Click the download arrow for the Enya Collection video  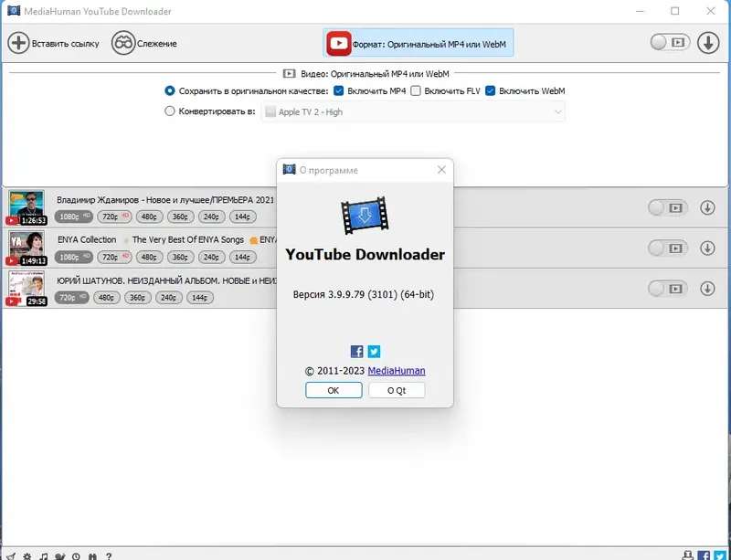tap(708, 248)
